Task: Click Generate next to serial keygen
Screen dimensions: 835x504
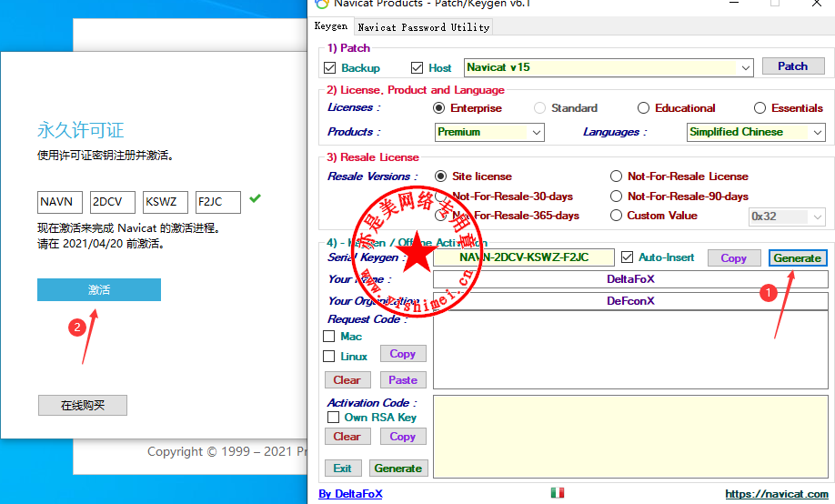Action: (x=797, y=257)
